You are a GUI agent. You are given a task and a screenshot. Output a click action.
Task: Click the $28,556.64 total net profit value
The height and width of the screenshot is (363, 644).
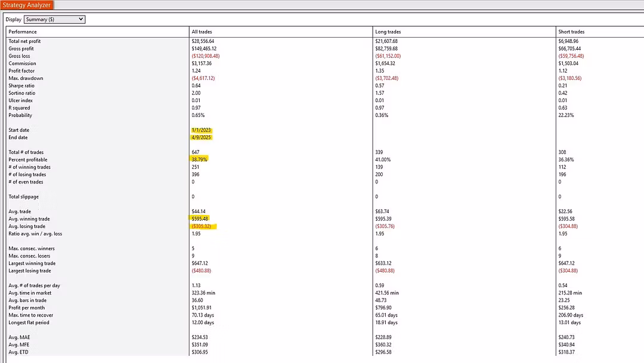[203, 41]
